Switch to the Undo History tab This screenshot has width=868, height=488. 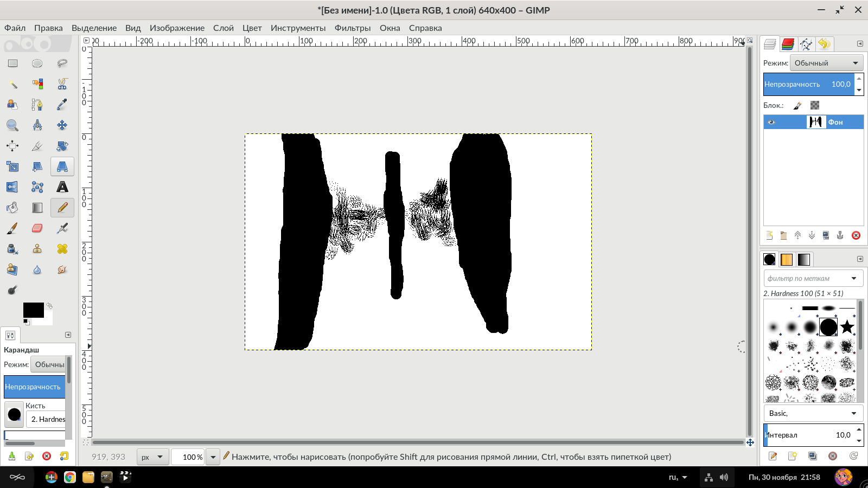coord(824,44)
